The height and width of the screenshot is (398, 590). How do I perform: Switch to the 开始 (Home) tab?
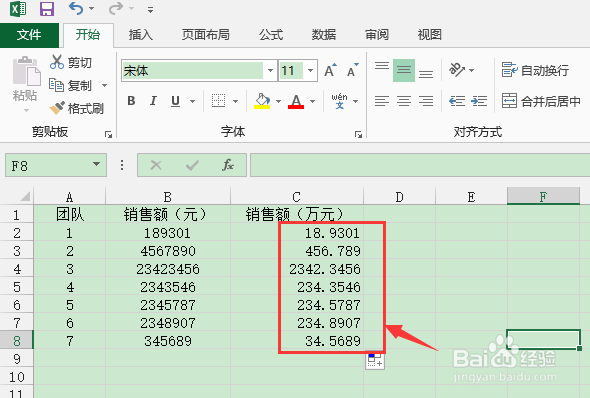88,35
